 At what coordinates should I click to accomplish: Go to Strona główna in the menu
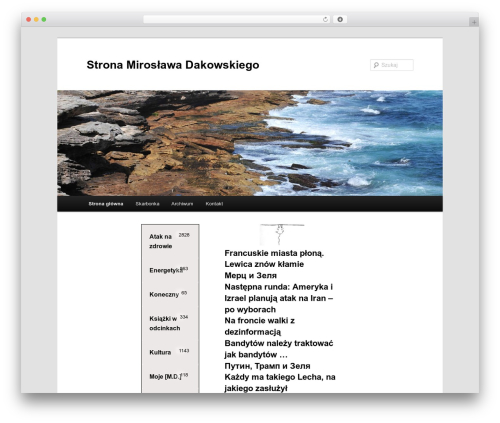pos(106,204)
